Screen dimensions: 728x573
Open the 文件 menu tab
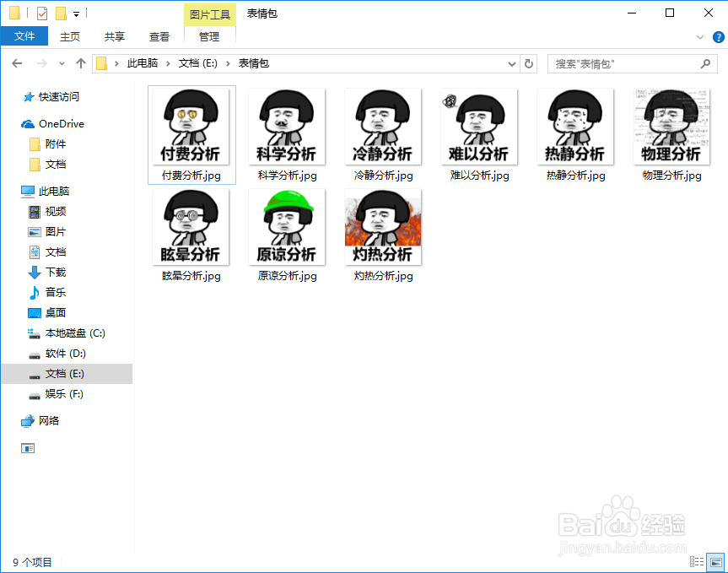click(24, 36)
